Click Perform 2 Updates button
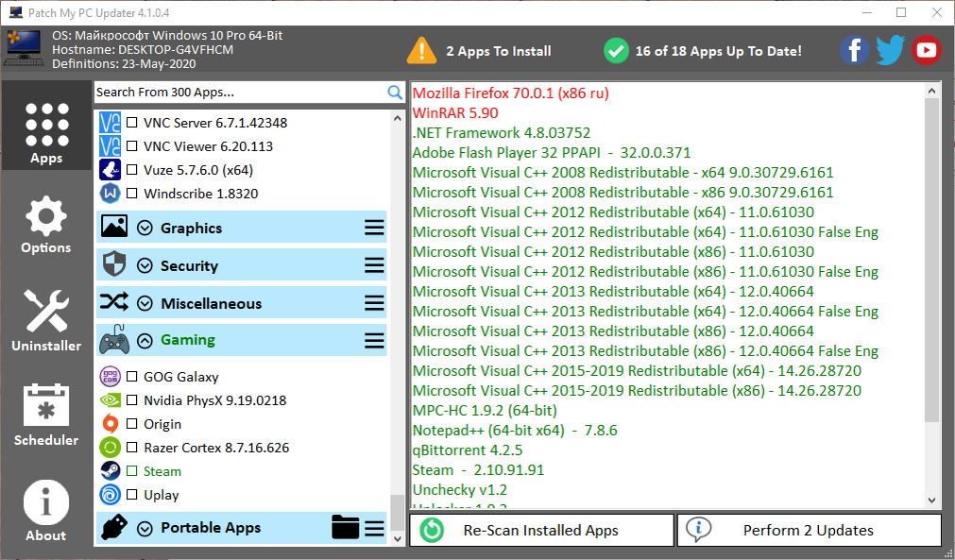The width and height of the screenshot is (955, 560). coord(810,530)
